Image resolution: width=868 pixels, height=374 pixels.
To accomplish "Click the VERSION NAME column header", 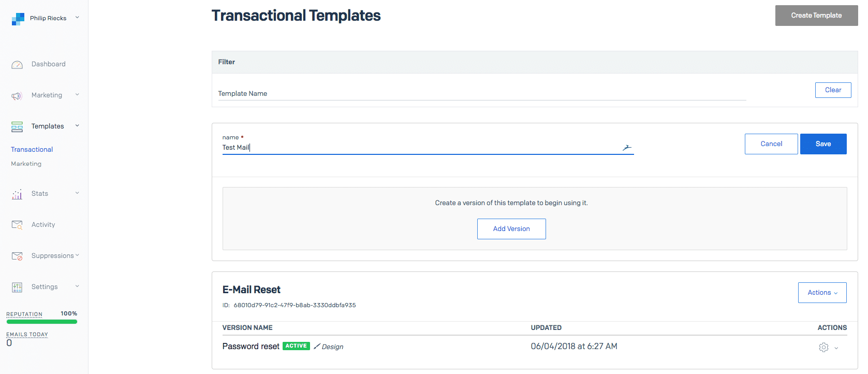I will click(247, 328).
